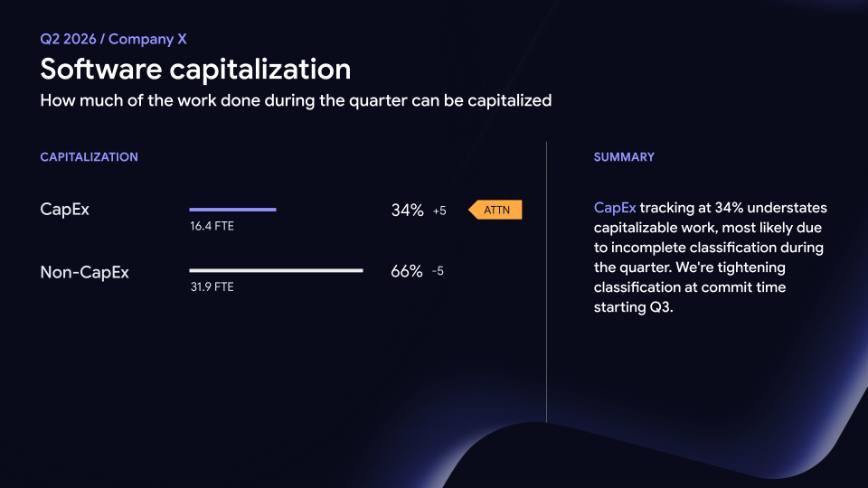868x488 pixels.
Task: Select the Non-CapEx row label
Action: [85, 272]
